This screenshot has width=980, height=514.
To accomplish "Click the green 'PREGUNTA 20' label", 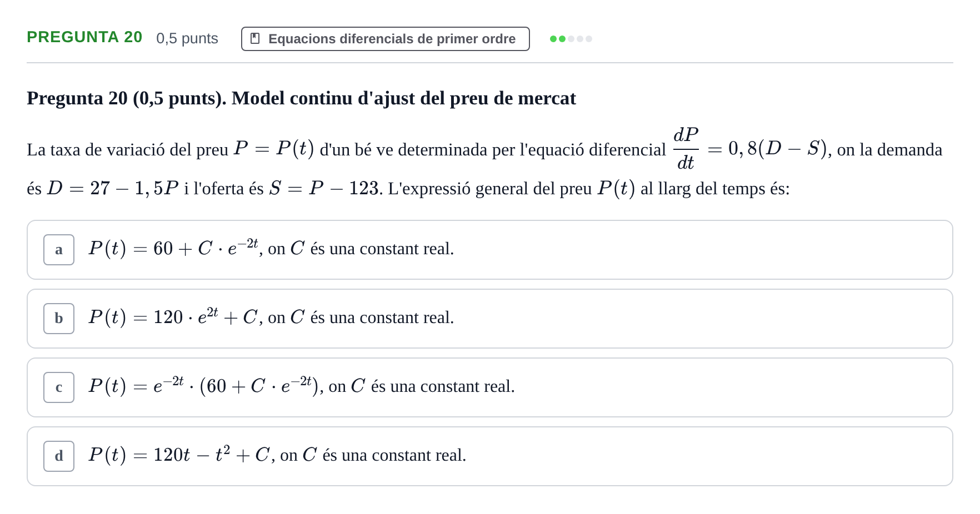I will point(84,37).
